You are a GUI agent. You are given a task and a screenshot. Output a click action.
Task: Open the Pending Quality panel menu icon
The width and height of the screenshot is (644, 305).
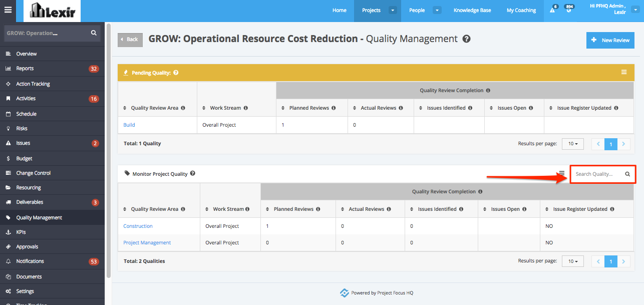click(624, 72)
